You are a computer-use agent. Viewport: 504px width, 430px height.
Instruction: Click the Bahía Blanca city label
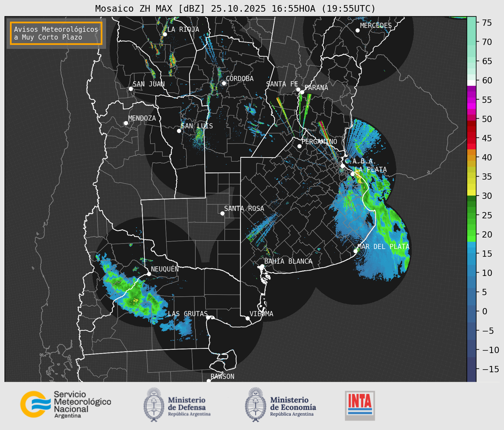288,261
